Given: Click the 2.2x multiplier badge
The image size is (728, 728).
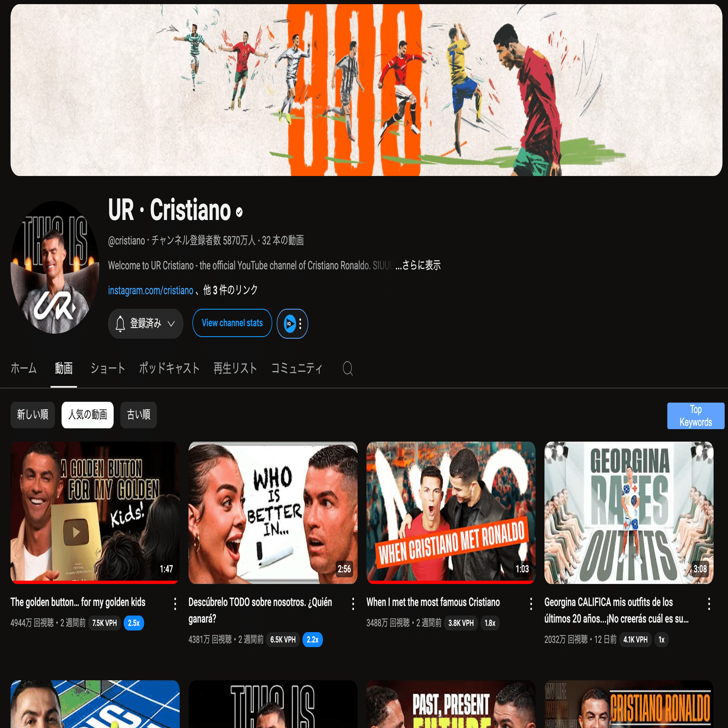Looking at the screenshot, I should tap(313, 640).
